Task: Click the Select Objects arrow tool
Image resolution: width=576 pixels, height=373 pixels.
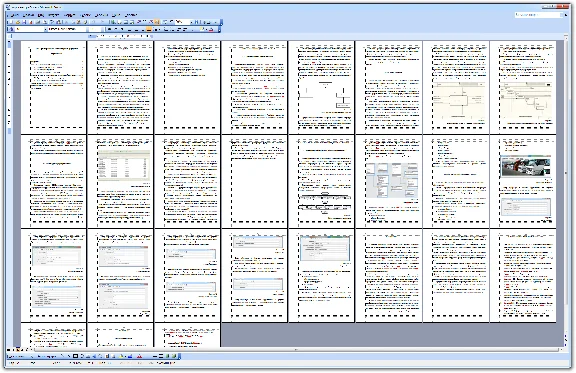Action: (x=32, y=356)
